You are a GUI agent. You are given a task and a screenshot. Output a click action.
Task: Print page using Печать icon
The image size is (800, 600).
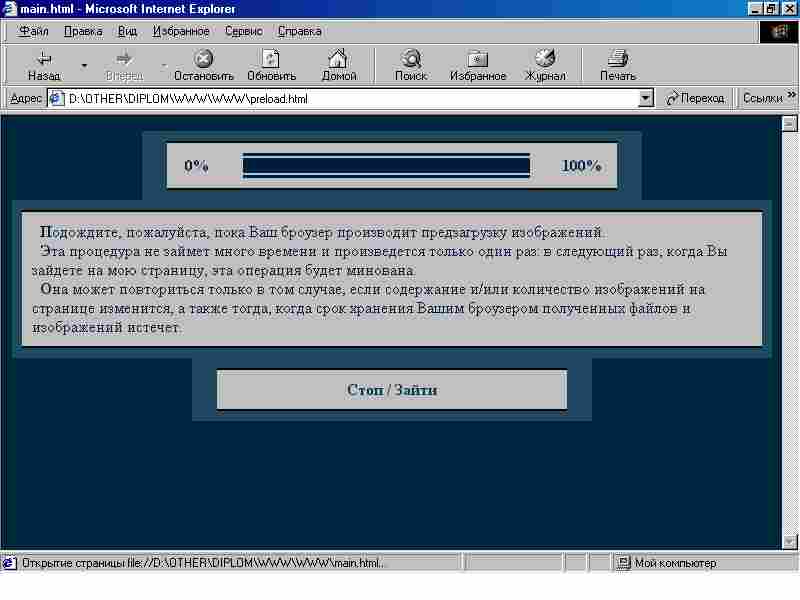617,59
